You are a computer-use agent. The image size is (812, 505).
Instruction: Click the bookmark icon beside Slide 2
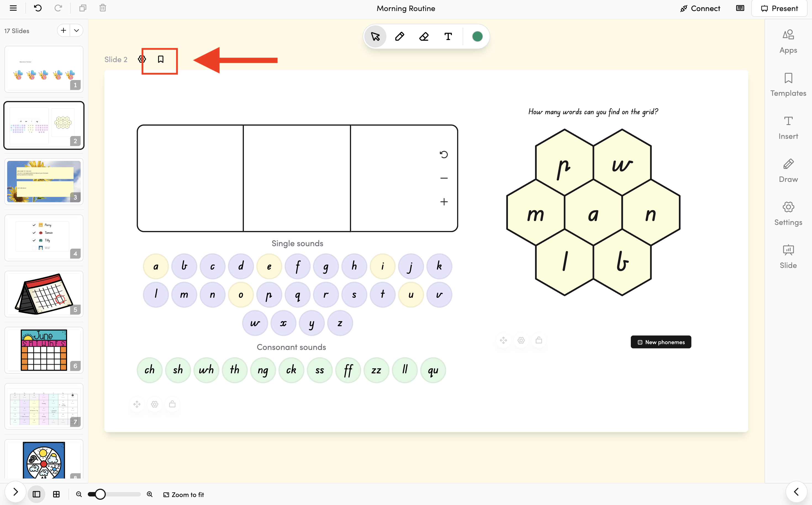(160, 59)
